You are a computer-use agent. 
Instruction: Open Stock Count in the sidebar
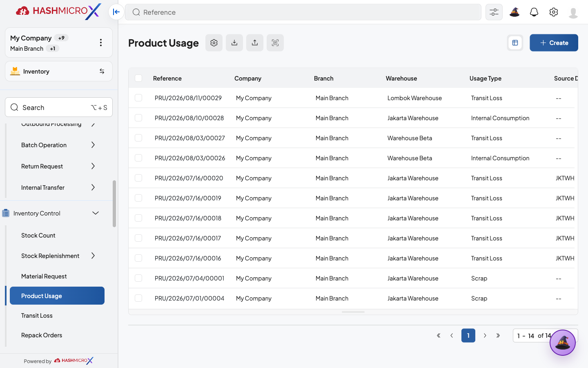[x=38, y=236]
